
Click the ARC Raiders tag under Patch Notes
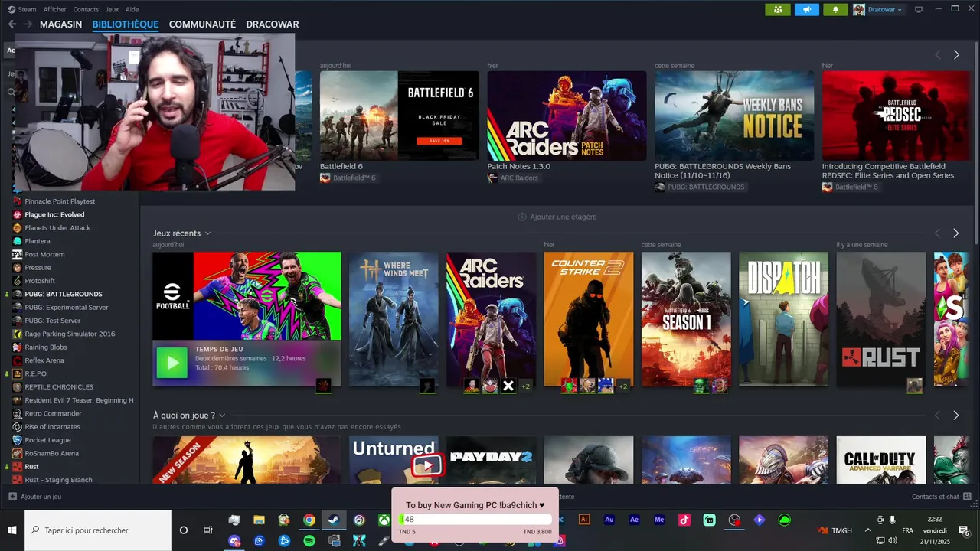513,178
